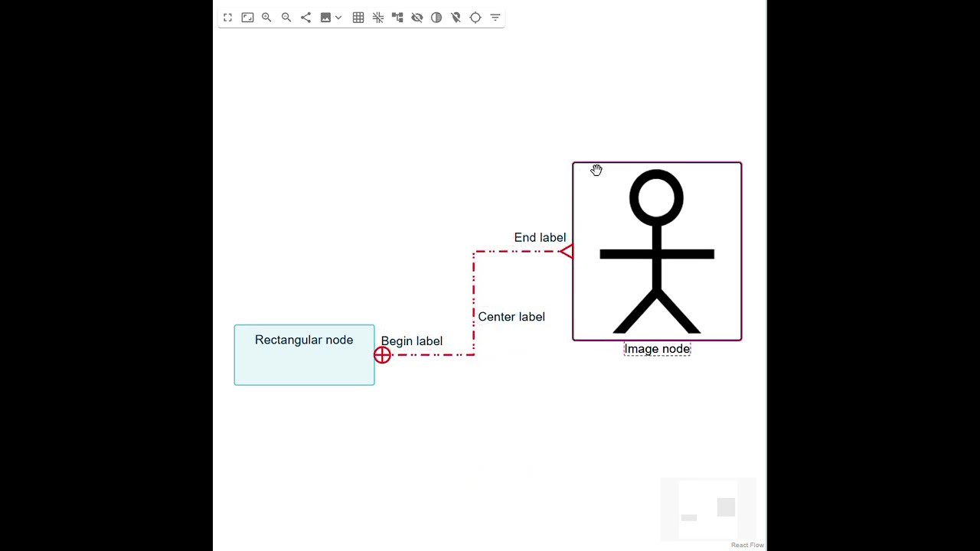980x551 pixels.
Task: Toggle snap to helper lines icon
Action: [378, 18]
